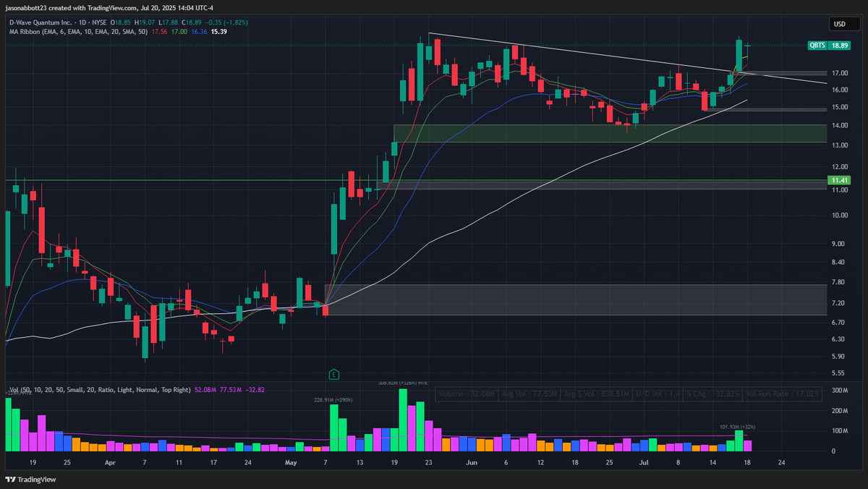
Task: Click the % Chg : -32.82% stats cell
Action: 713,394
